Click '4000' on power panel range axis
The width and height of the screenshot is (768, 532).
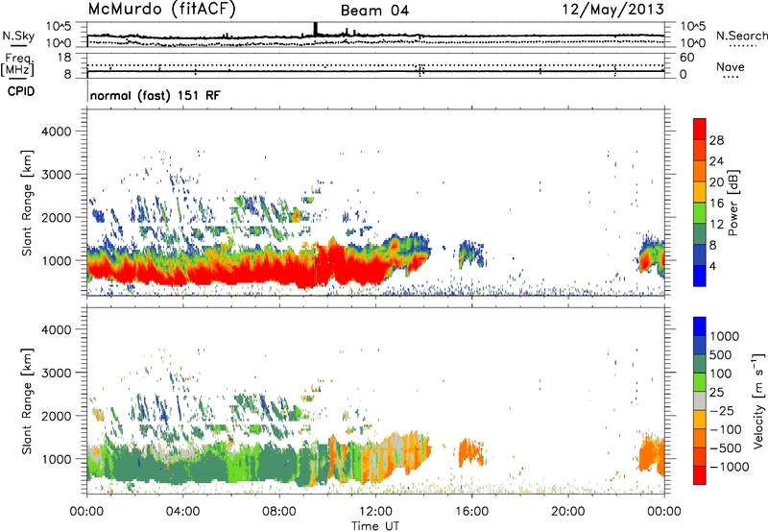[56, 132]
